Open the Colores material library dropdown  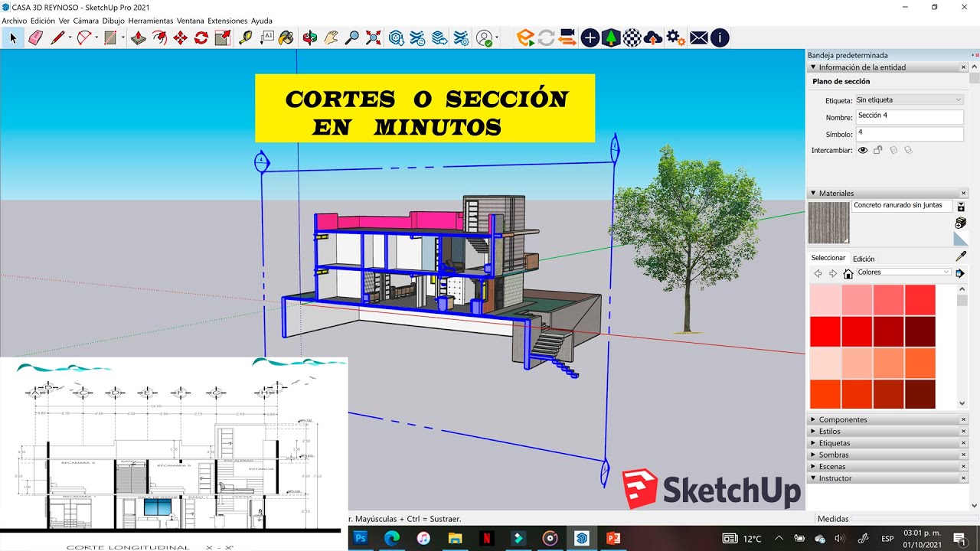coord(904,272)
